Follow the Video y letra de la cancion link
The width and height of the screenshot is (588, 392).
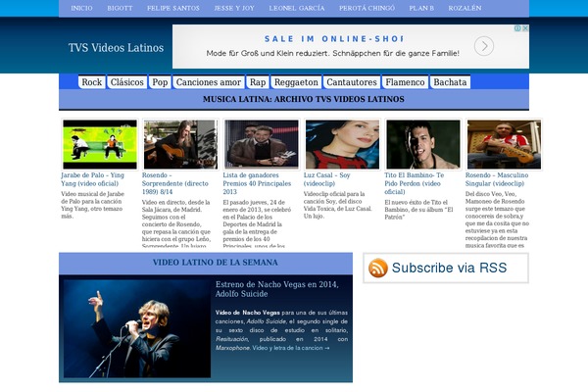291,348
